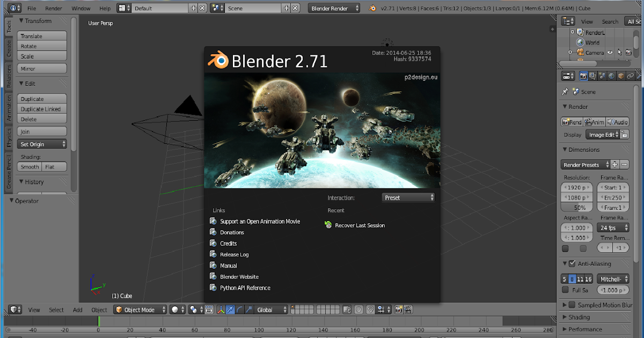Select the translate manipulator arrow icon

(230, 310)
